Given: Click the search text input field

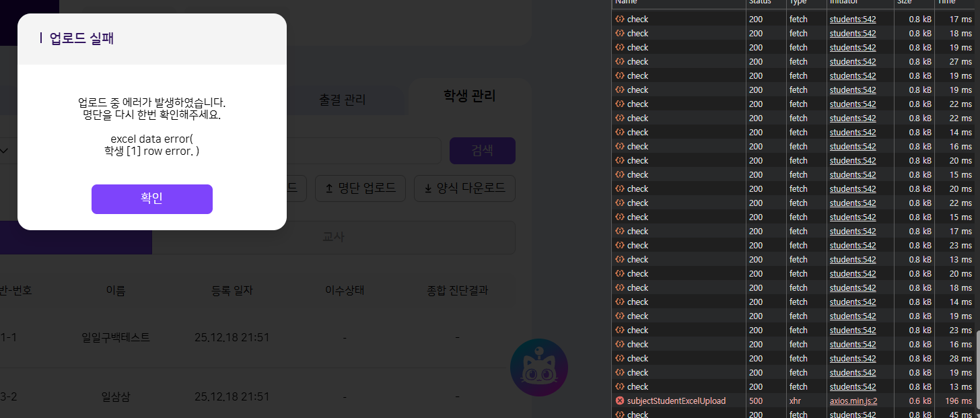Looking at the screenshot, I should (363, 151).
